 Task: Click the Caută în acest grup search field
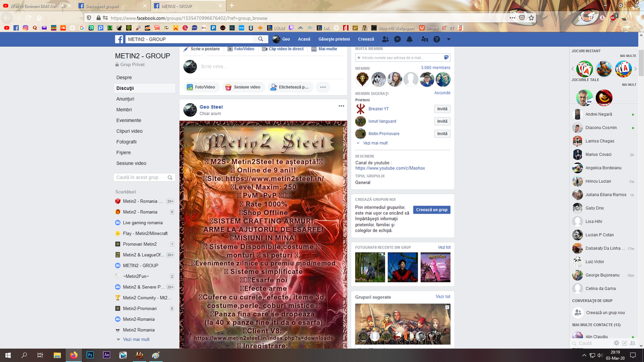pos(145,177)
